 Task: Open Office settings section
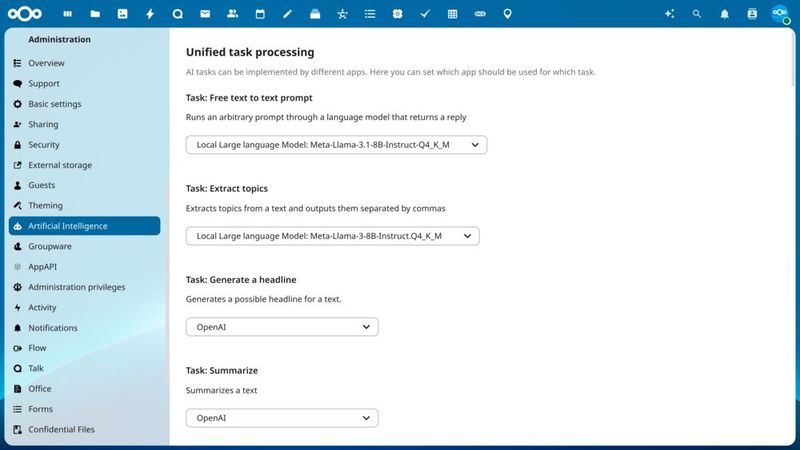click(84, 389)
